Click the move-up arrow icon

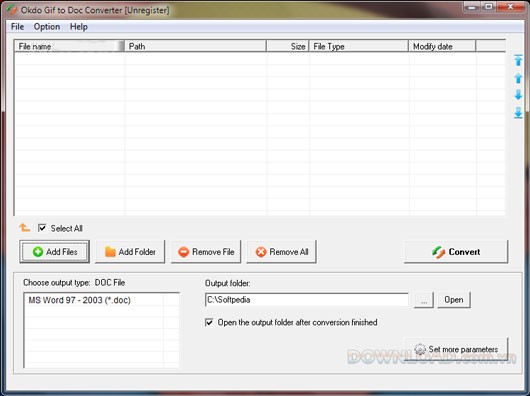(518, 78)
